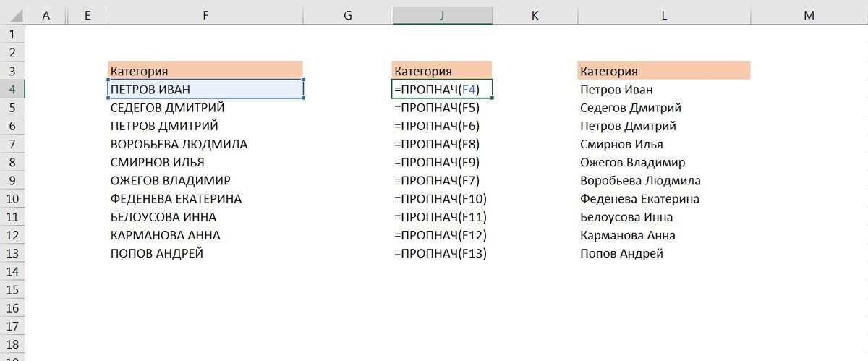Click cell ПЕТРОВ ИВАН
The image size is (868, 361).
(205, 89)
